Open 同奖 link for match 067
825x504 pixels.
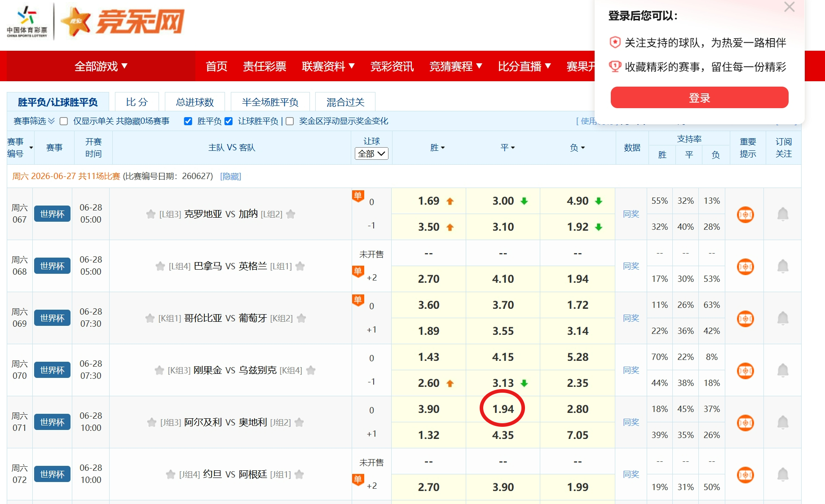click(x=631, y=214)
